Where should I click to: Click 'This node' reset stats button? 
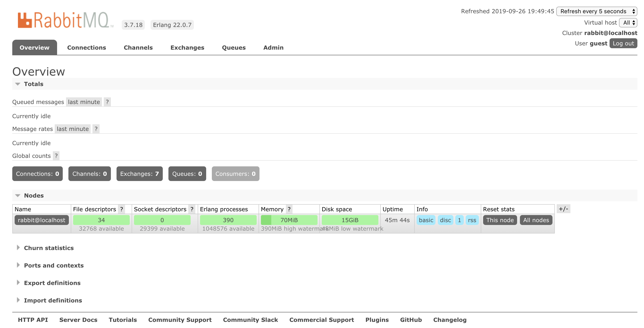point(500,220)
